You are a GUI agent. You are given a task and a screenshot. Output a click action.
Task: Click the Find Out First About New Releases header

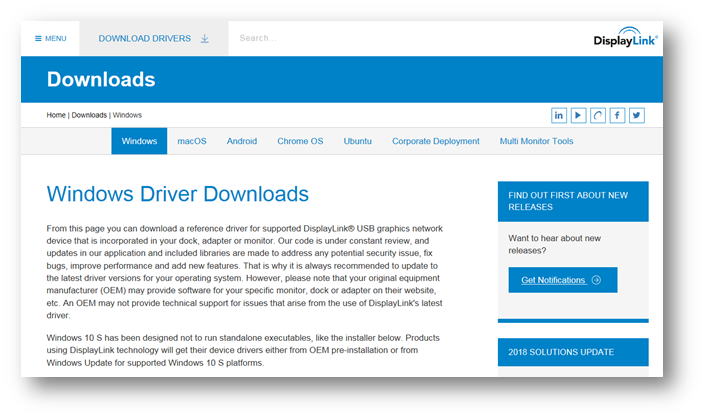coord(573,201)
